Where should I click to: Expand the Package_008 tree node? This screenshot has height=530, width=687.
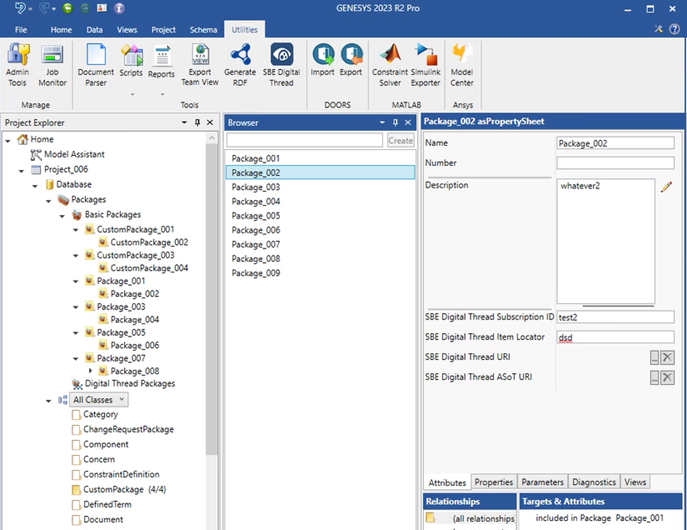point(91,371)
